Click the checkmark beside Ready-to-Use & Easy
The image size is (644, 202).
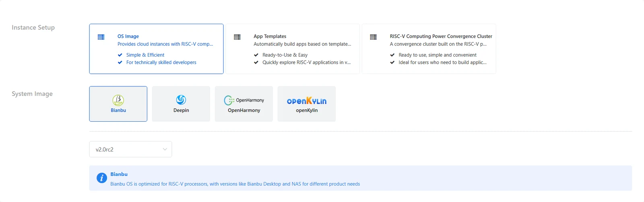[x=256, y=55]
